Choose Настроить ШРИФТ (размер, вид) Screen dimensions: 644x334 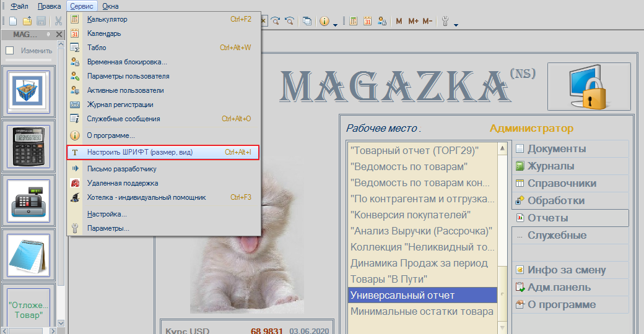[x=163, y=152]
